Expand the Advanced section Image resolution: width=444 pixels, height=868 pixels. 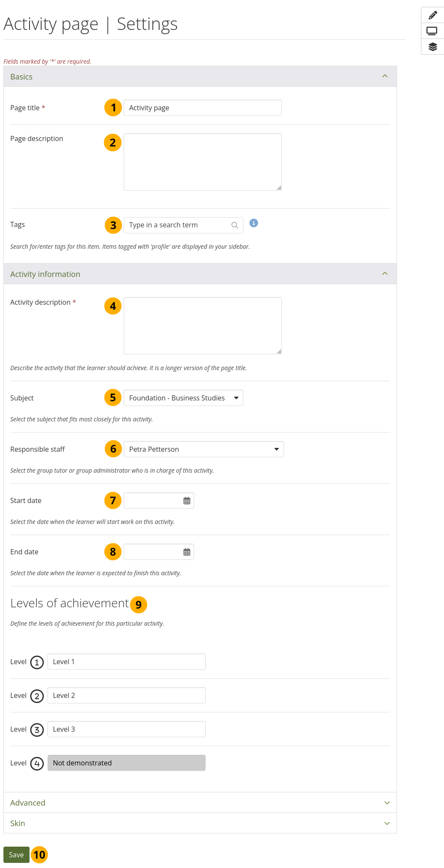point(387,803)
